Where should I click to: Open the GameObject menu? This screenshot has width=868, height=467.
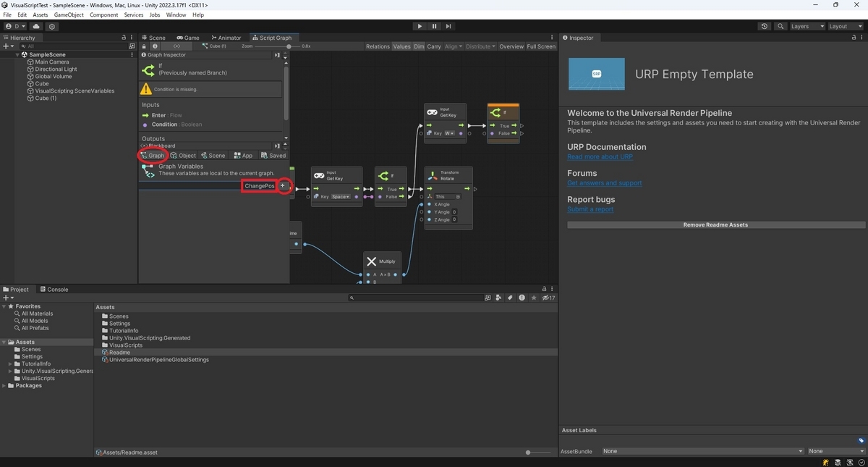point(69,14)
